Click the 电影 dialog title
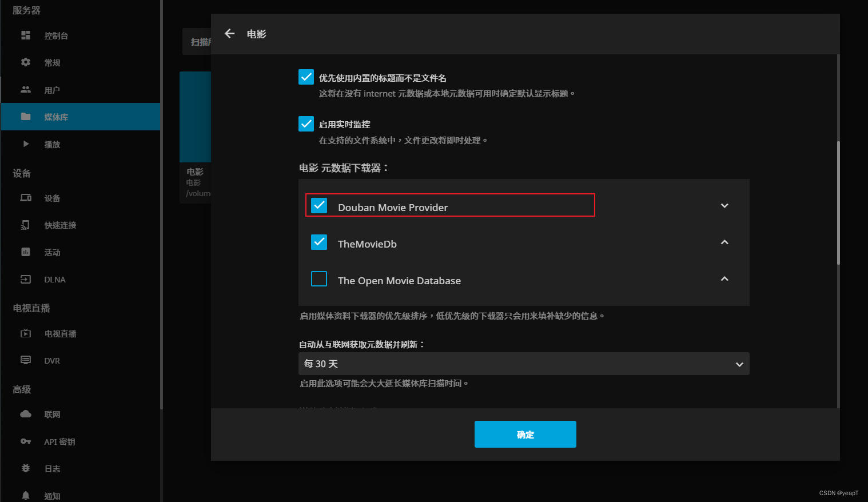This screenshot has height=502, width=868. tap(257, 34)
